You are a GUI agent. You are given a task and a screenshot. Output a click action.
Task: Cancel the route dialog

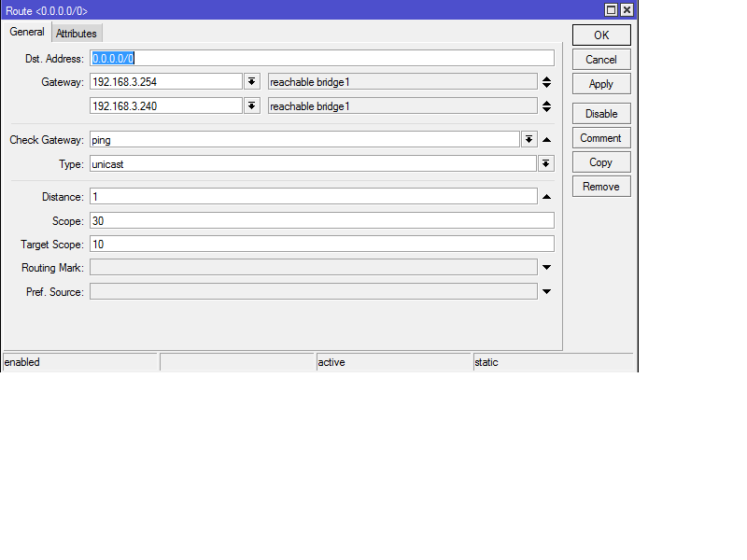click(601, 60)
